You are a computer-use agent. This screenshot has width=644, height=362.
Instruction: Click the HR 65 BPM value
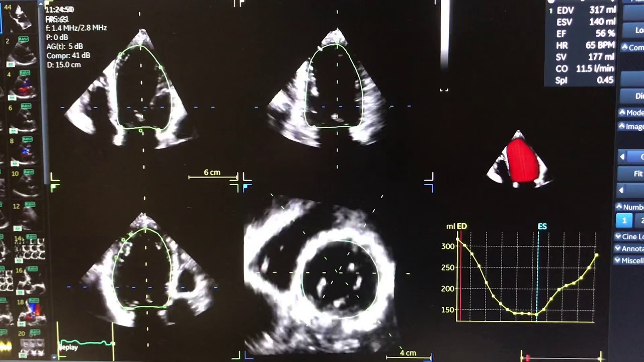600,45
